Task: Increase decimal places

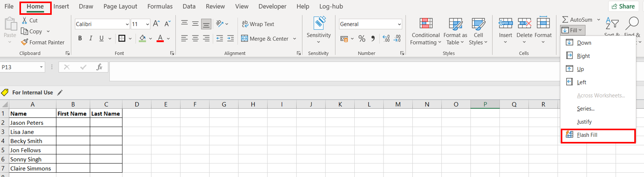Action: (x=386, y=39)
